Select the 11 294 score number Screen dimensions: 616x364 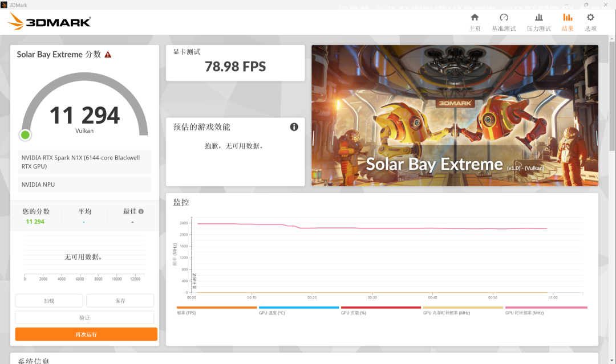coord(84,115)
